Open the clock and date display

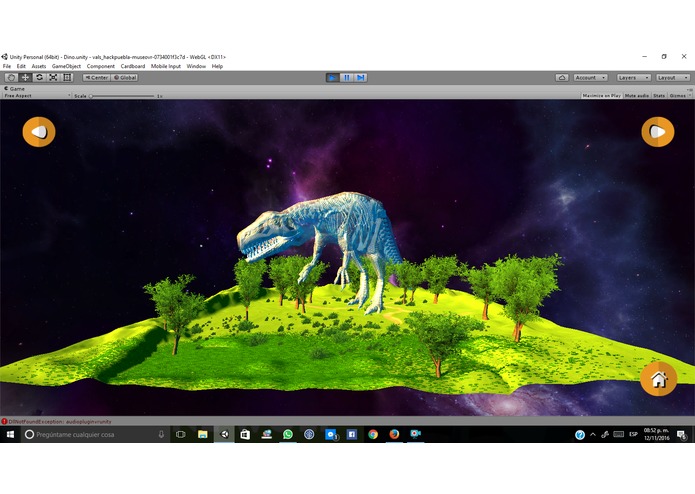click(x=656, y=434)
